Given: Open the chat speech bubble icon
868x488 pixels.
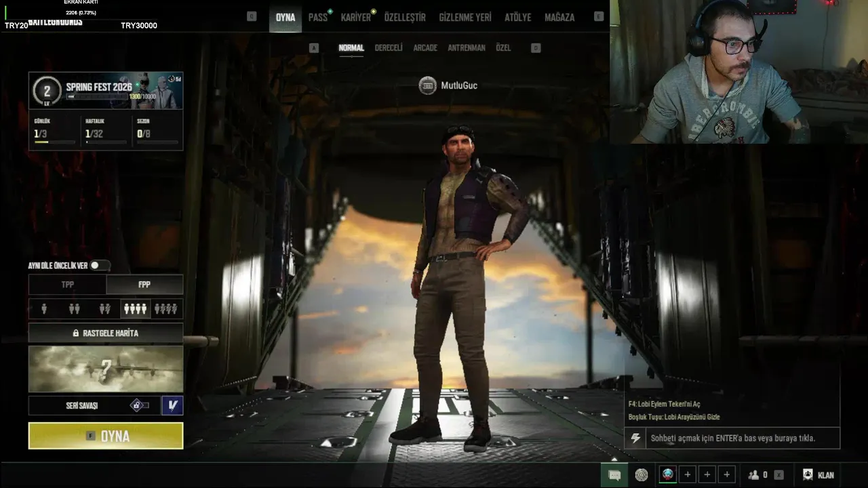Looking at the screenshot, I should 614,475.
